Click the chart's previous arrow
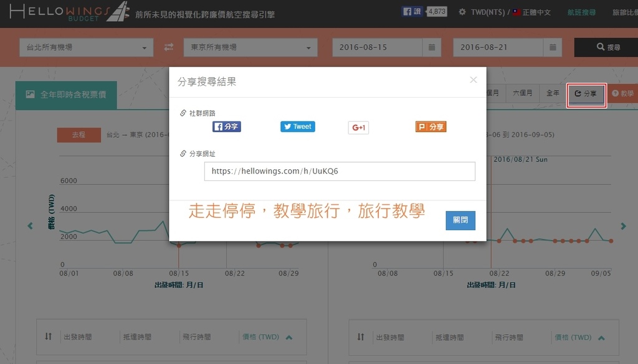The image size is (638, 364). pyautogui.click(x=30, y=226)
